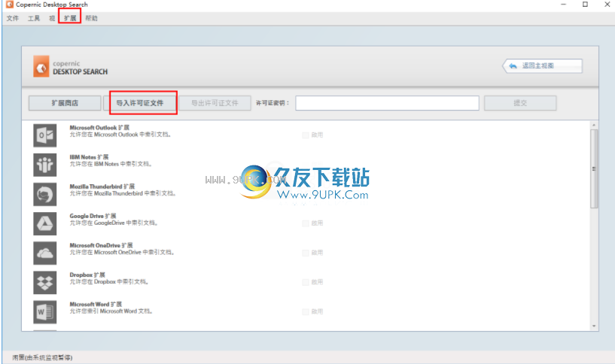The height and width of the screenshot is (364, 615).
Task: Select the Microsoft OneDrive 扩展 title text
Action: coord(101,245)
